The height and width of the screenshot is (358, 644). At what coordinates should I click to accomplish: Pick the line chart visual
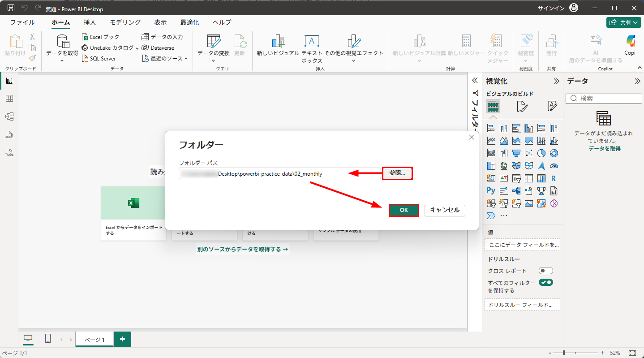tap(491, 141)
